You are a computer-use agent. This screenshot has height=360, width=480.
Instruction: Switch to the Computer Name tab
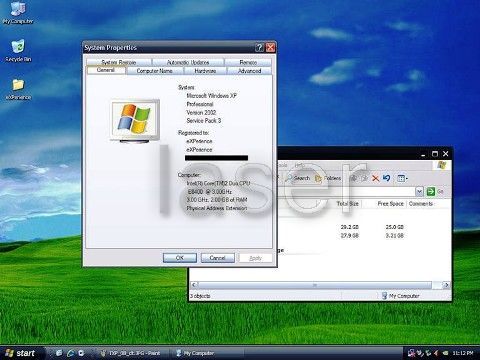pyautogui.click(x=155, y=71)
